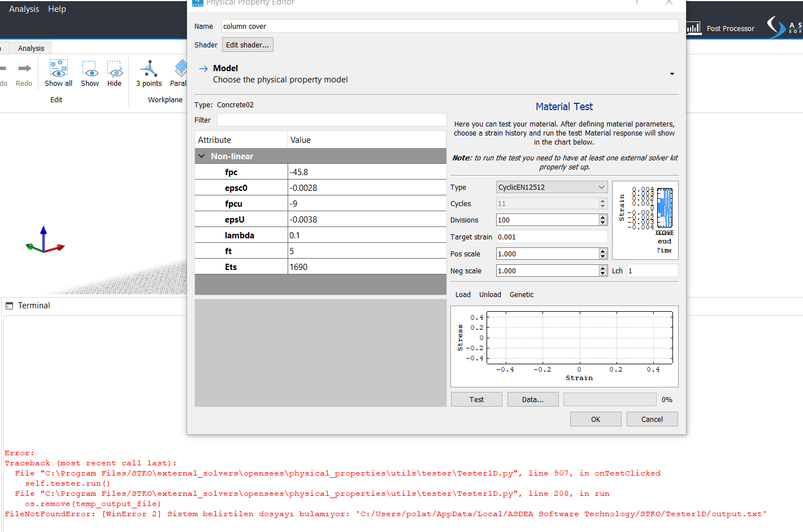Click the Data... button
The height and width of the screenshot is (532, 803).
tap(533, 399)
